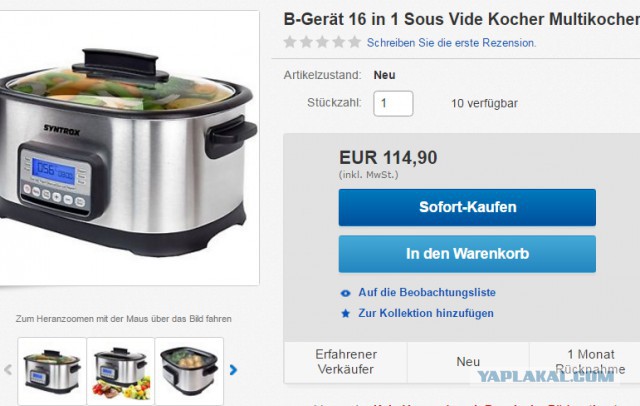This screenshot has height=406, width=640.
Task: Show next thumbnails with the right arrow
Action: 233,370
